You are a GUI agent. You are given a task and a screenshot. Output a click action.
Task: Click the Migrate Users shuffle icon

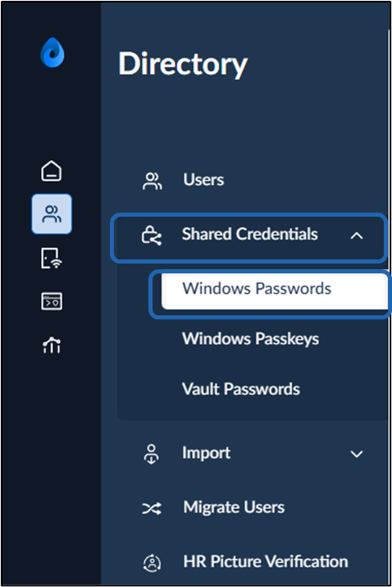pyautogui.click(x=152, y=508)
